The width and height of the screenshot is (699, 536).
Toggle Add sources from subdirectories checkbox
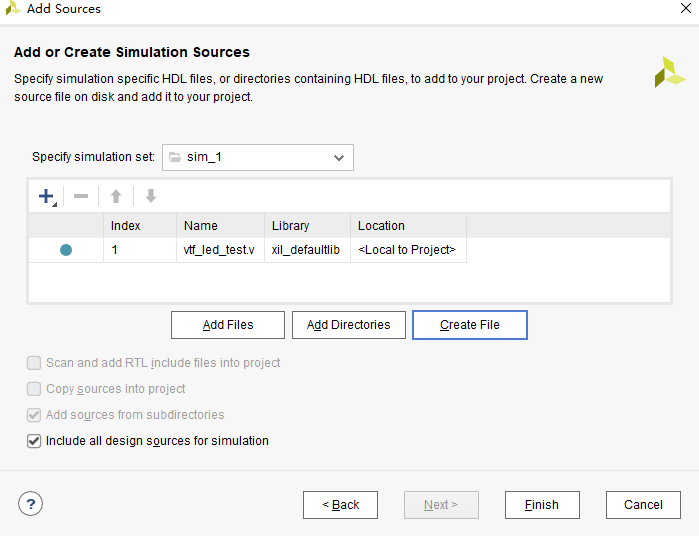coord(34,415)
